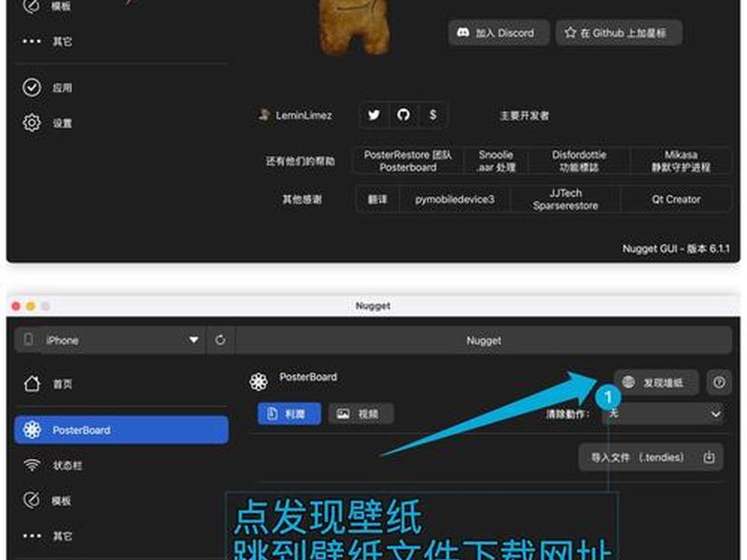This screenshot has width=747, height=560.
Task: Open Snoolie .aar credit button
Action: pos(496,161)
